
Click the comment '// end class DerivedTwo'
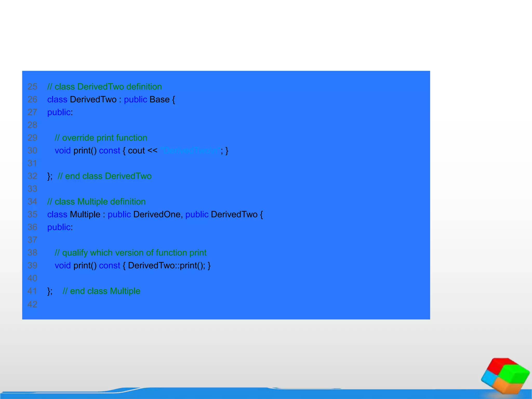click(104, 176)
